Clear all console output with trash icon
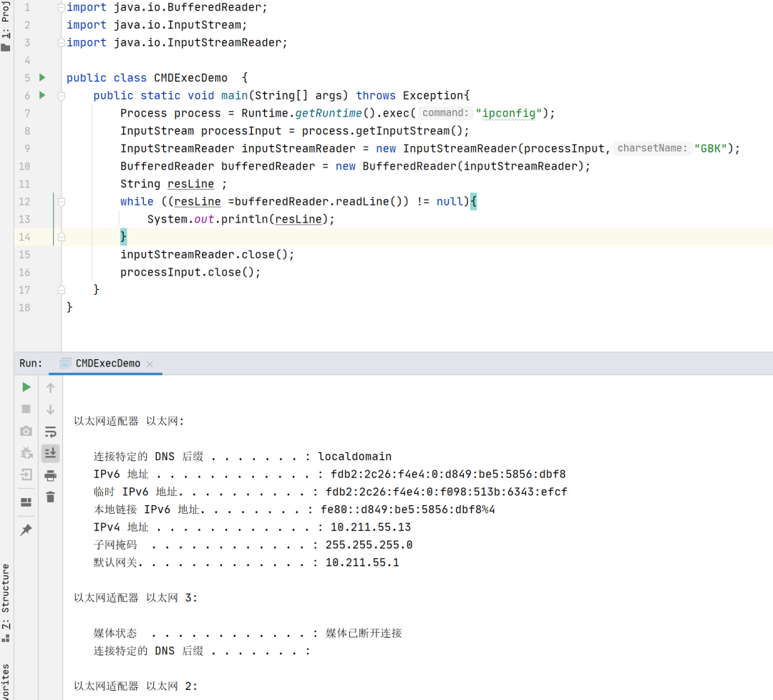The image size is (773, 700). (x=50, y=497)
